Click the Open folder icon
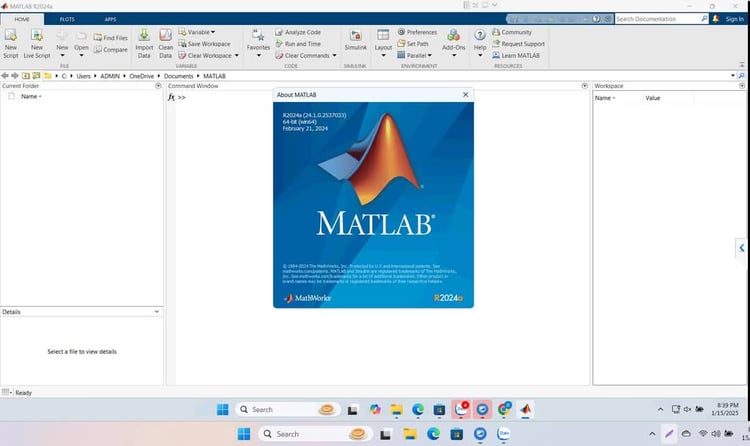This screenshot has width=750, height=446. click(81, 36)
